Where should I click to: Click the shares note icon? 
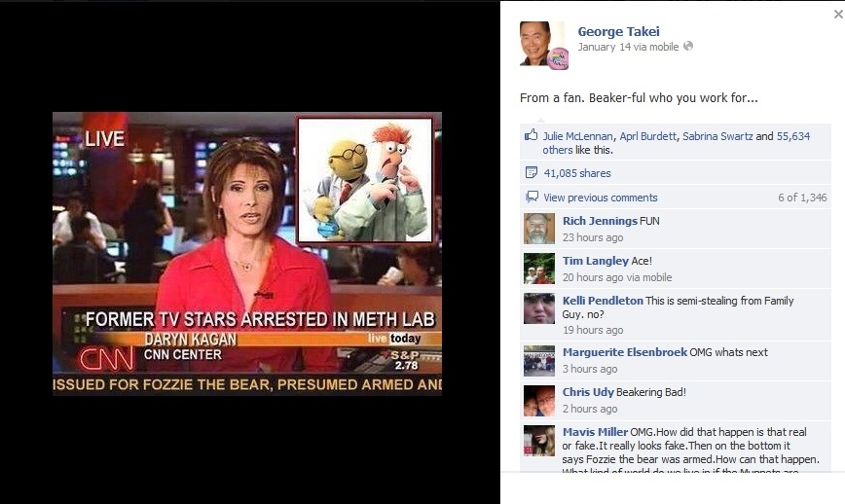[531, 173]
